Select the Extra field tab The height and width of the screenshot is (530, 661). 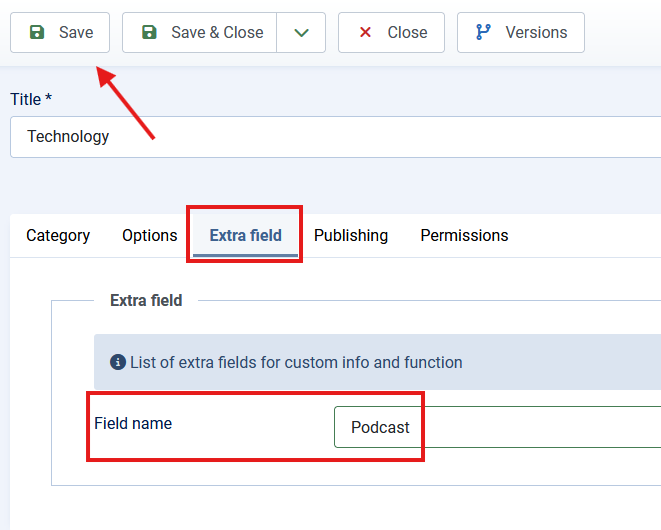(245, 236)
